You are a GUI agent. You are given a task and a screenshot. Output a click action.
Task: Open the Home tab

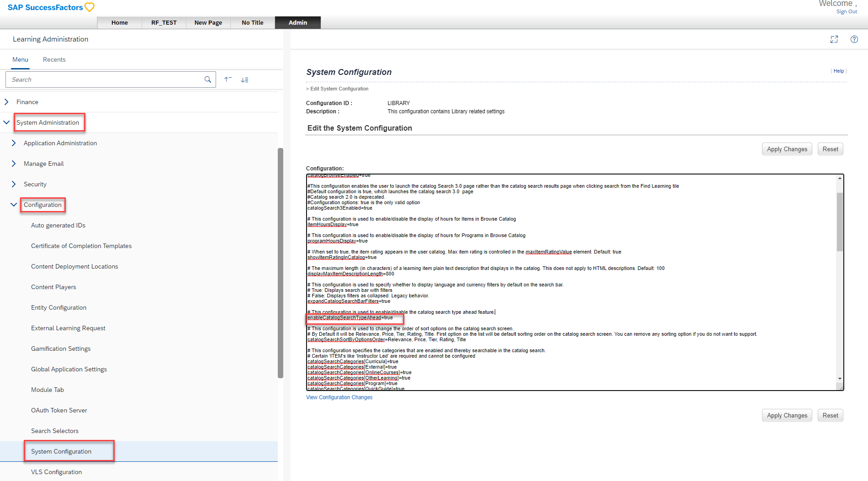point(120,22)
